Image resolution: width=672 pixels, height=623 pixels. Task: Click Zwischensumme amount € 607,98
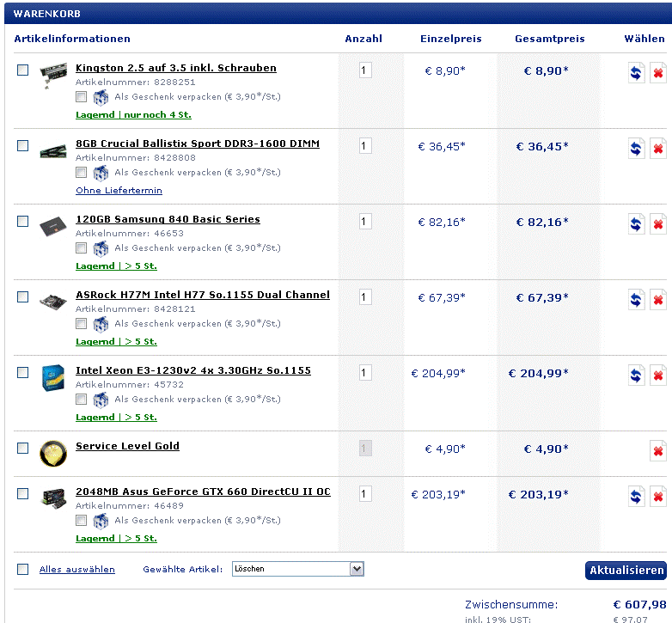[x=639, y=605]
